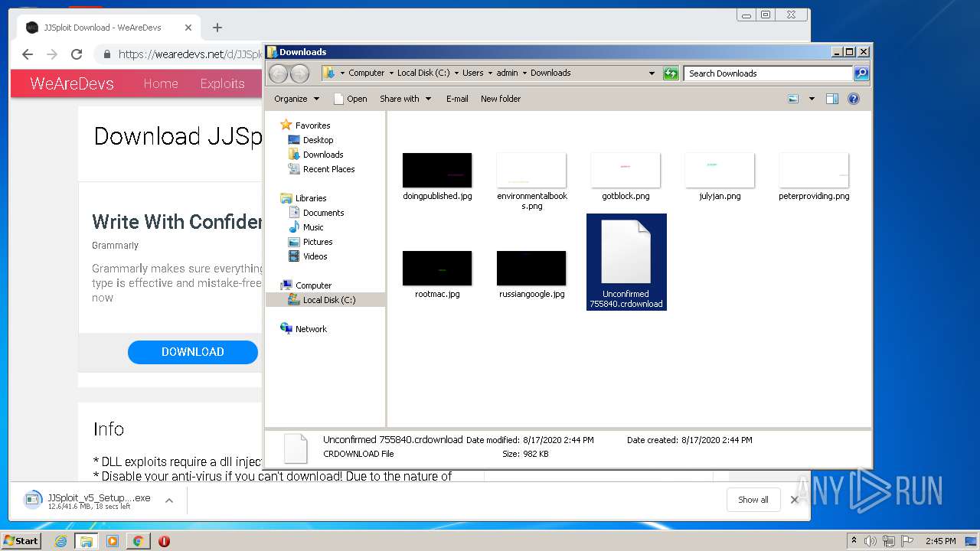Open Explorer help with the question mark icon
980x551 pixels.
click(854, 99)
